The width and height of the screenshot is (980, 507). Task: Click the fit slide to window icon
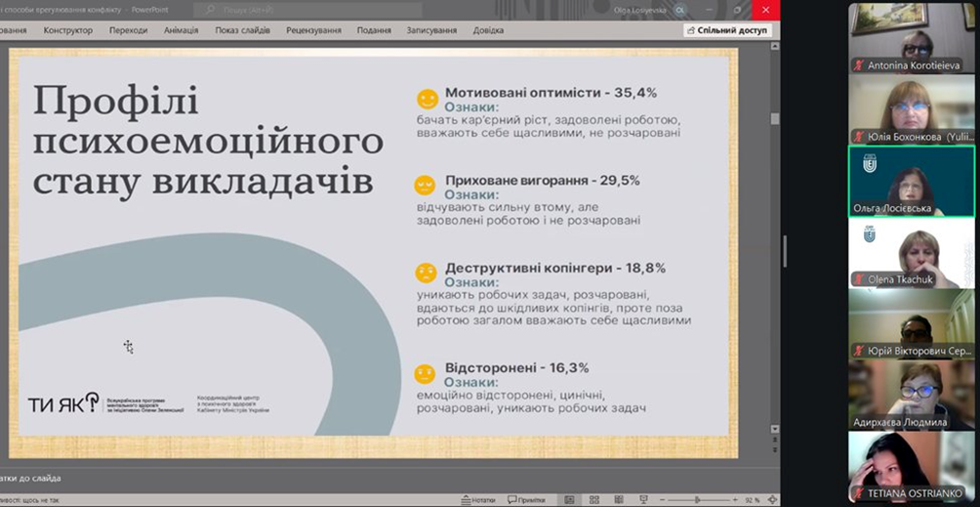click(770, 499)
